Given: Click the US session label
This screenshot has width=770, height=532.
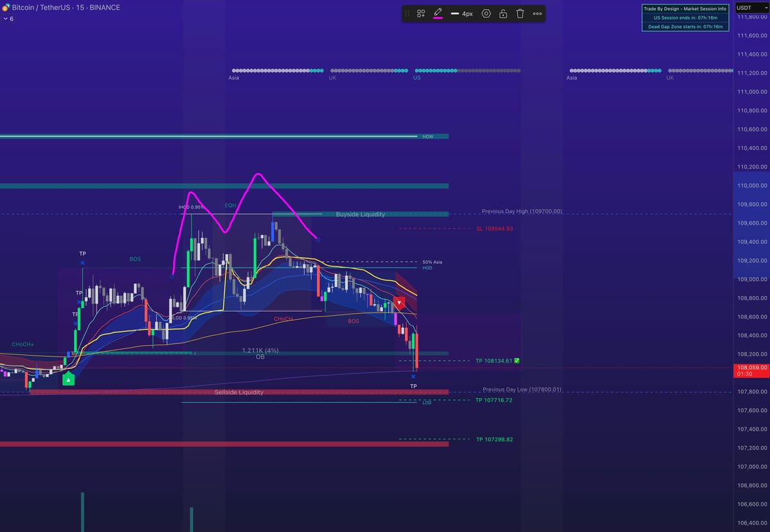Looking at the screenshot, I should 417,78.
